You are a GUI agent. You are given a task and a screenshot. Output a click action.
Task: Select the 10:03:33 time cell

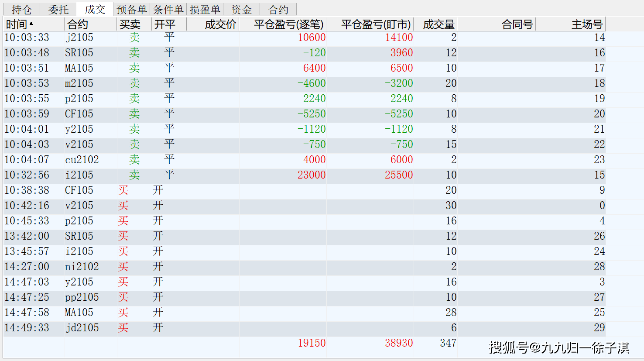tap(27, 38)
